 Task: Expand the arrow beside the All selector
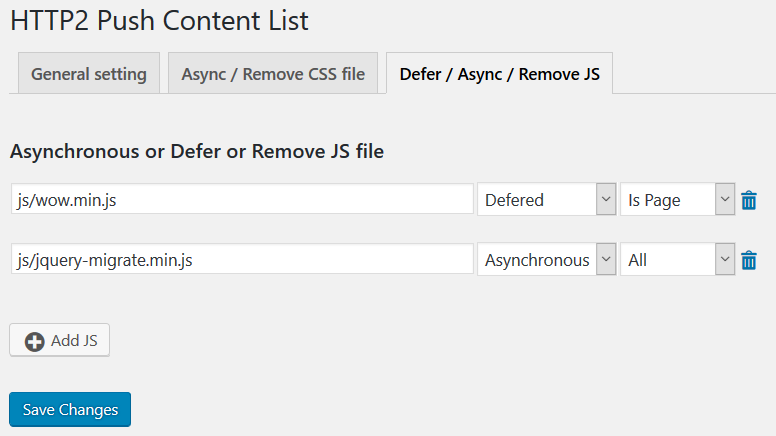click(725, 260)
